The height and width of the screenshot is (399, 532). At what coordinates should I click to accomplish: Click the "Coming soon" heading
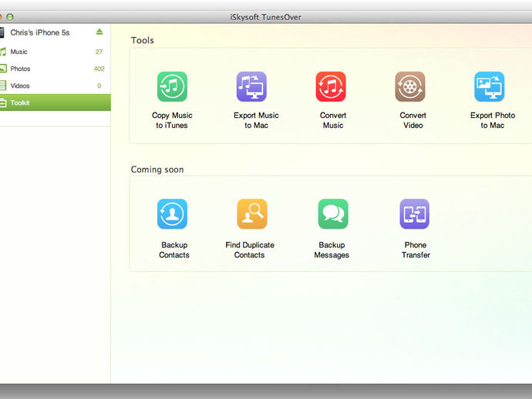pyautogui.click(x=157, y=169)
